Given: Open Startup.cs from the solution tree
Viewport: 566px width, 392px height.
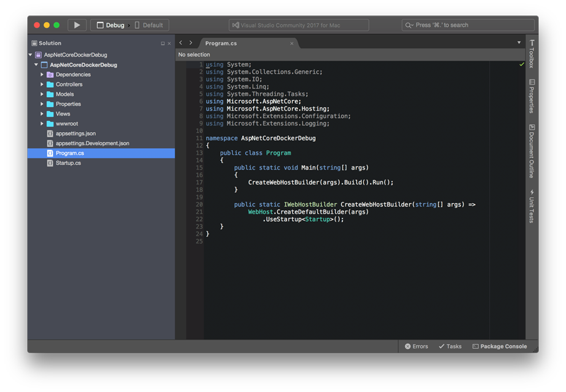Looking at the screenshot, I should [68, 163].
